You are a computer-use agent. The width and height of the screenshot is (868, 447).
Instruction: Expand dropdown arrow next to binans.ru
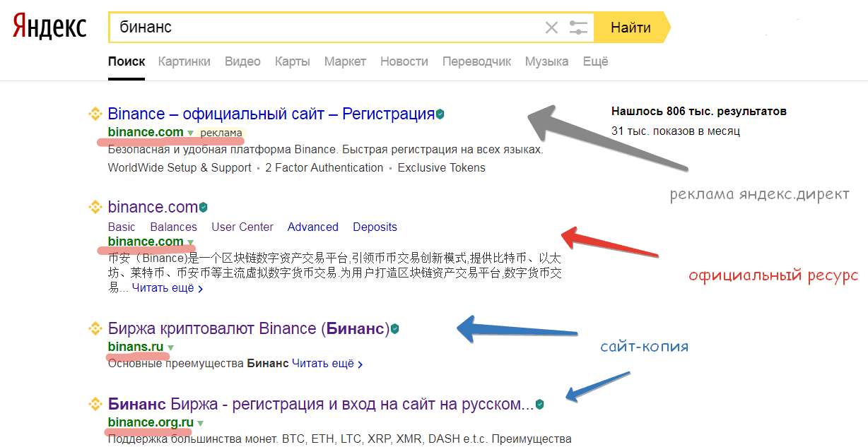(x=170, y=347)
